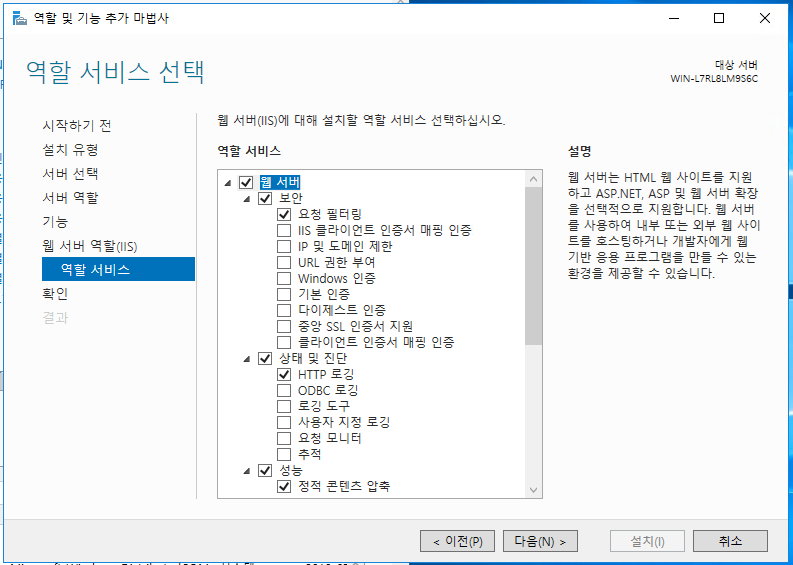793x565 pixels.
Task: Click the scroll up arrow of role list
Action: click(x=534, y=179)
